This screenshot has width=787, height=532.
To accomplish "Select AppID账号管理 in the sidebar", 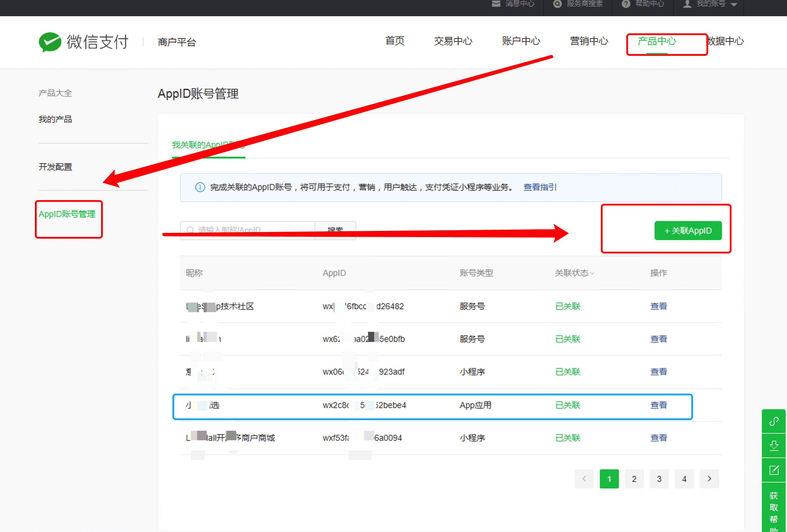I will coord(67,214).
